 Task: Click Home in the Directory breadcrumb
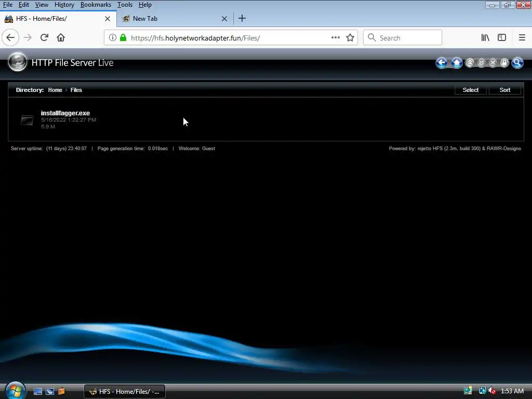[x=55, y=90]
